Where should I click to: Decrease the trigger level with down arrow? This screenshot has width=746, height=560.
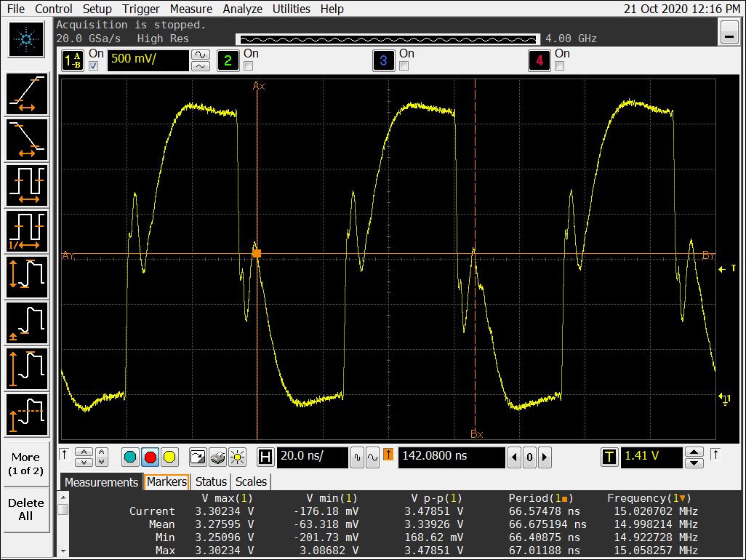(x=694, y=463)
